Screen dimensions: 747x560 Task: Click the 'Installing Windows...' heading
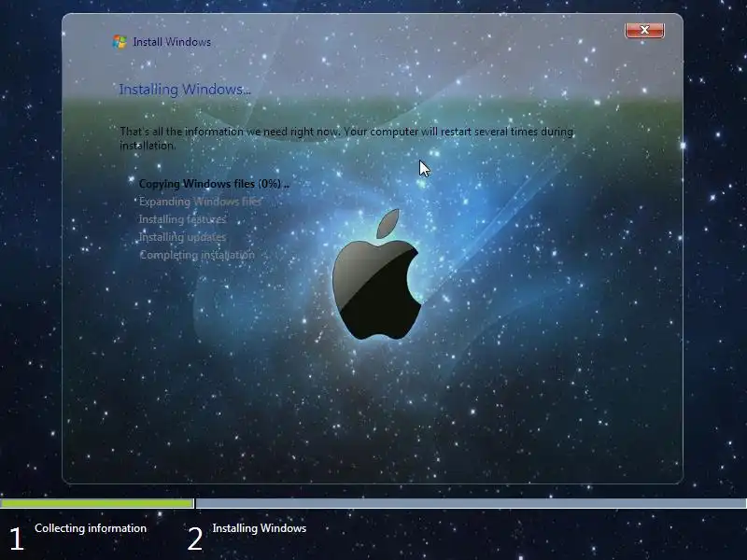click(184, 89)
